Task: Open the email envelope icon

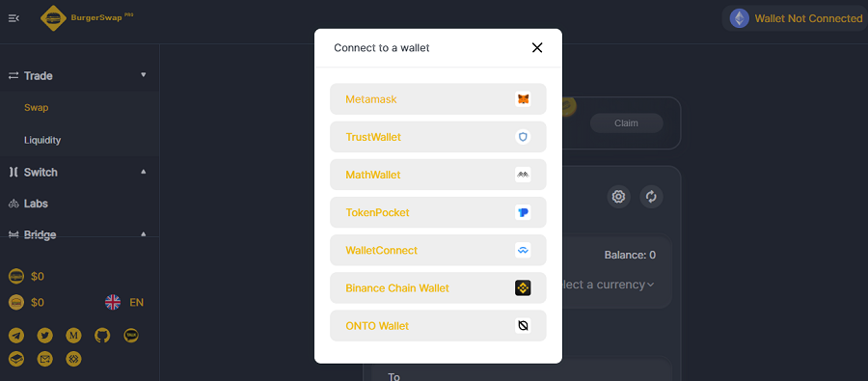Action: (44, 360)
